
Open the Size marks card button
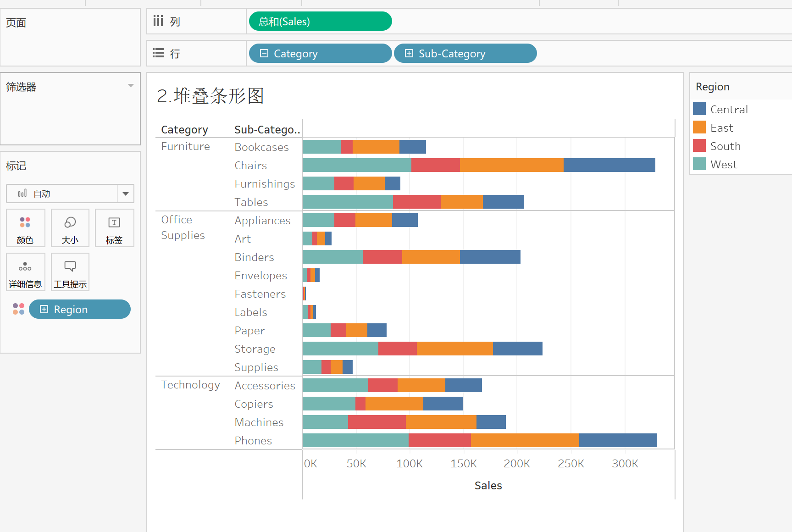point(70,228)
